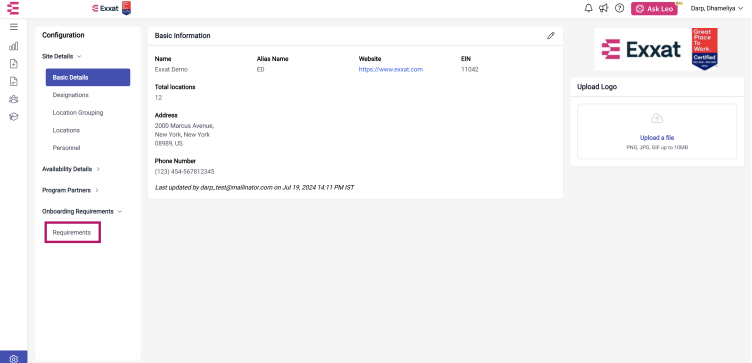Click the Ask Leo button
The image size is (752, 363).
654,9
